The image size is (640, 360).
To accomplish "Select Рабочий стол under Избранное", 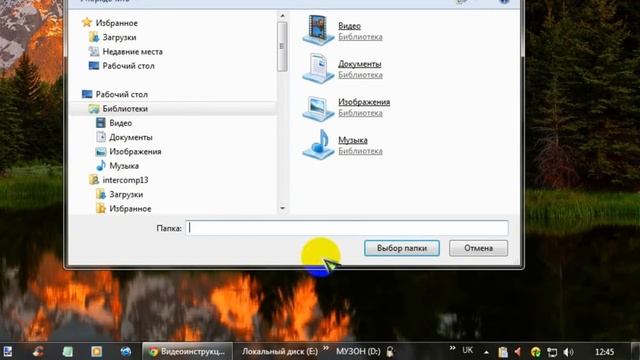I will click(129, 66).
